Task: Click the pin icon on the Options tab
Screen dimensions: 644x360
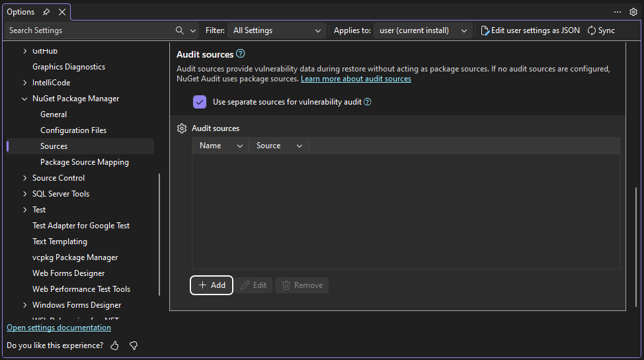Action: (x=46, y=12)
